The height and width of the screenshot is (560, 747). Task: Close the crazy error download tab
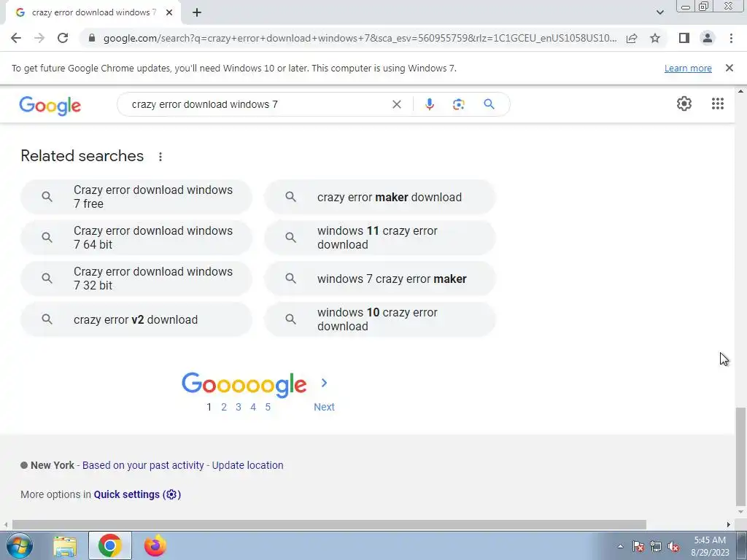tap(169, 12)
